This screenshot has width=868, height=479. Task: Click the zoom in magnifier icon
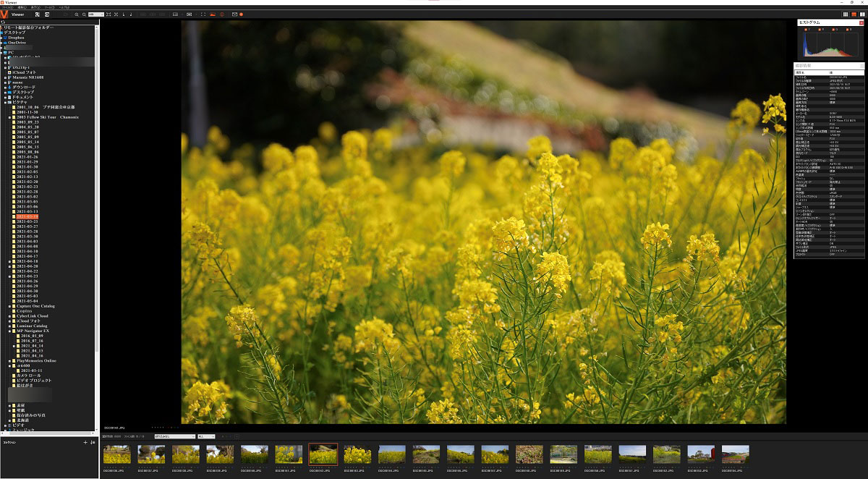point(77,14)
